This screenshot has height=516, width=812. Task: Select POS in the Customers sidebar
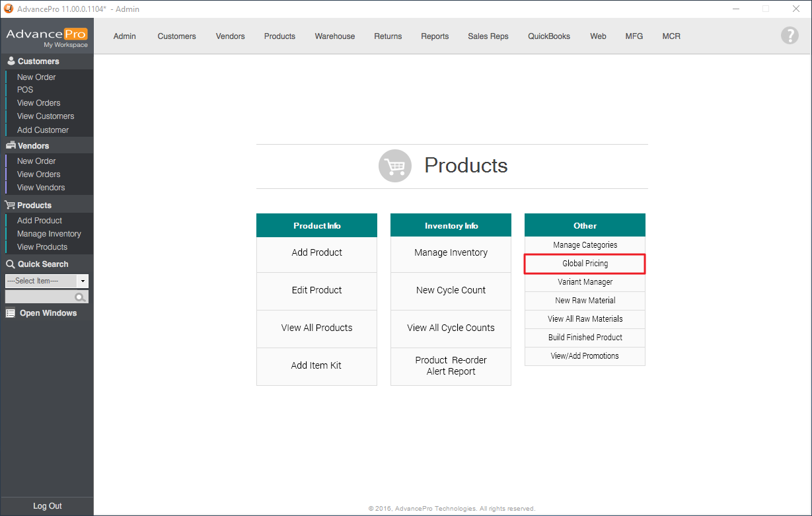[25, 90]
